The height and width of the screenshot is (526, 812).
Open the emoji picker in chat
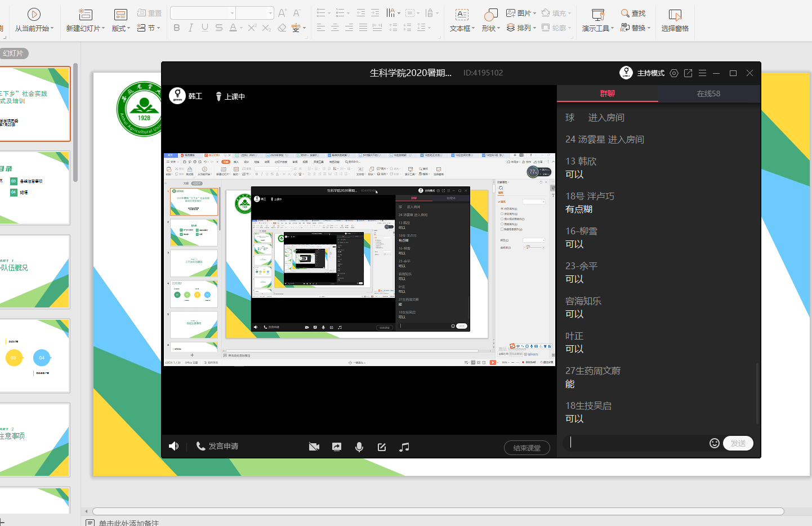point(714,443)
